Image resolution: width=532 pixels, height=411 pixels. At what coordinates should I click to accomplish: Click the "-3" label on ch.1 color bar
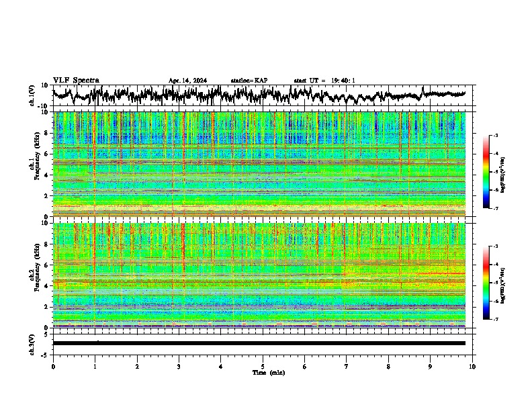(x=496, y=136)
